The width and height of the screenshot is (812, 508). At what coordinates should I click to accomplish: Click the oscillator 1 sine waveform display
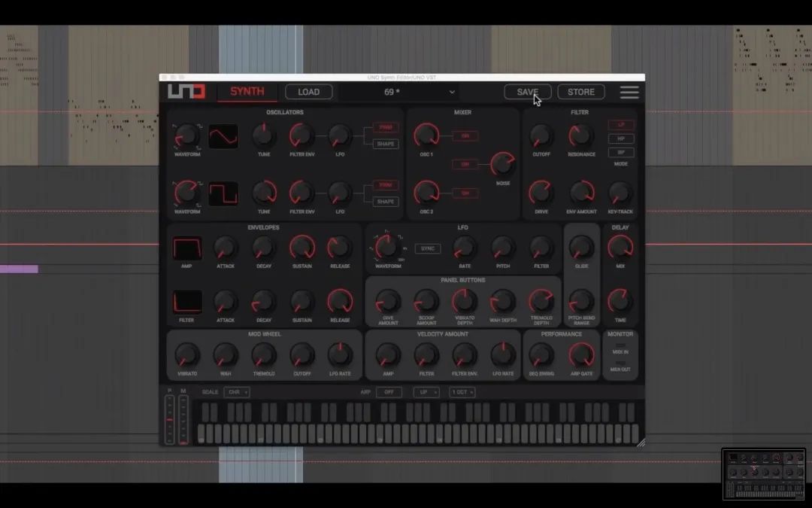[223, 136]
